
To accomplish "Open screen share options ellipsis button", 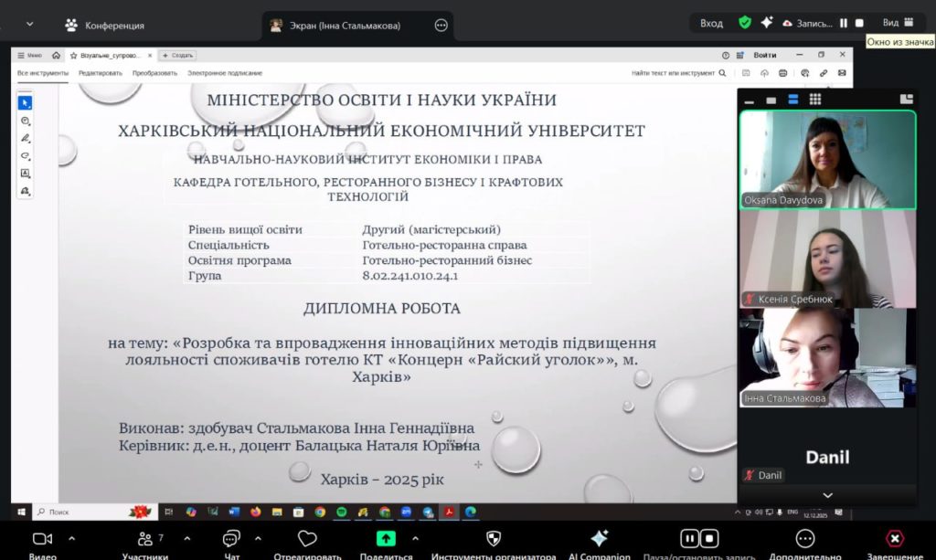I will pyautogui.click(x=441, y=26).
